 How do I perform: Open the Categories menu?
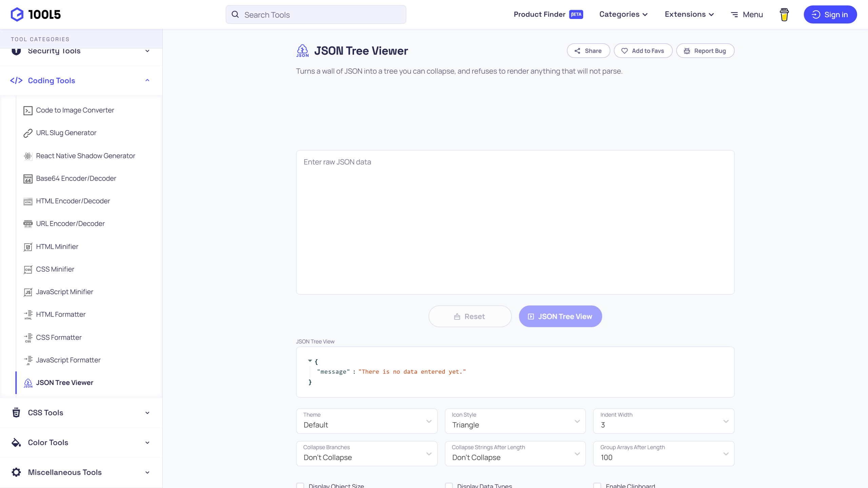(x=624, y=14)
